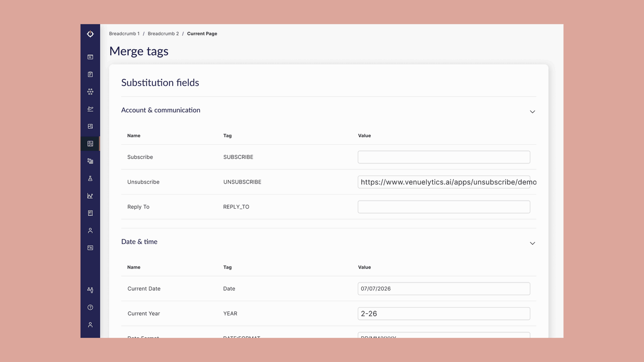Click the app logo in the sidebar
The width and height of the screenshot is (644, 362).
(x=90, y=34)
